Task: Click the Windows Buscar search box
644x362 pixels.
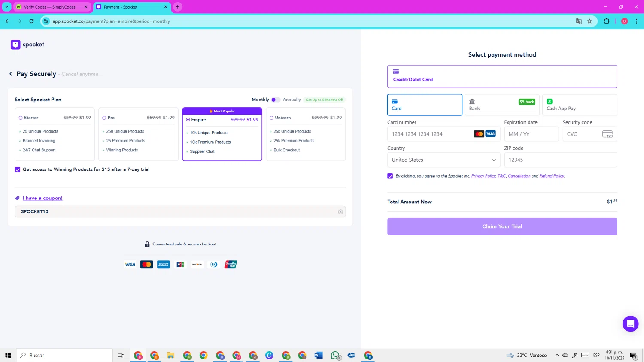Action: click(64, 355)
